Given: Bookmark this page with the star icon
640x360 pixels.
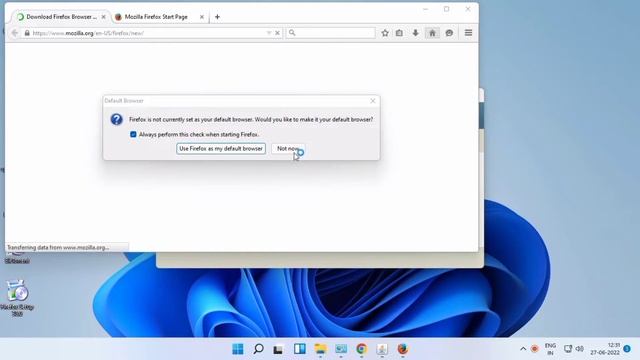Looking at the screenshot, I should [385, 33].
